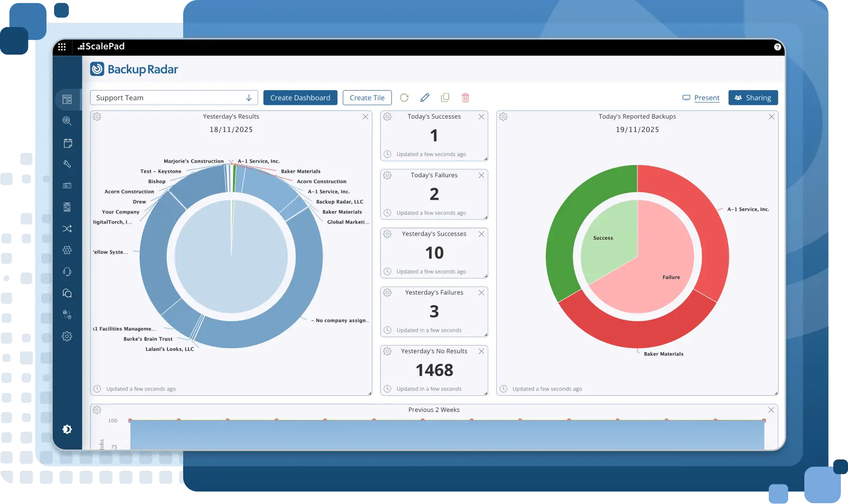The image size is (848, 504).
Task: Duplicate the dashboard with copy icon
Action: 445,98
